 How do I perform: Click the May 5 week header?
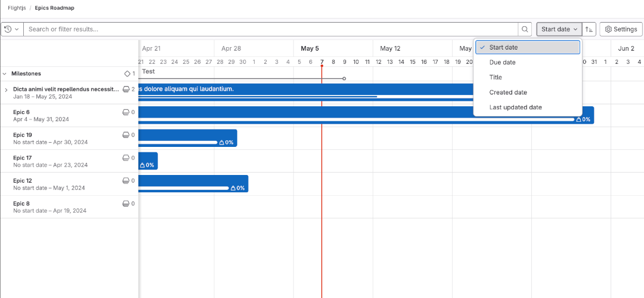tap(309, 48)
